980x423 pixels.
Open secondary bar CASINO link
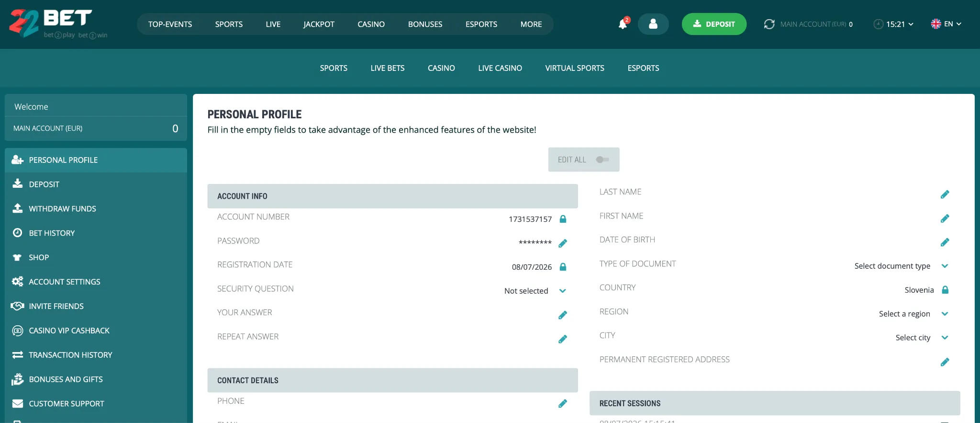click(441, 68)
